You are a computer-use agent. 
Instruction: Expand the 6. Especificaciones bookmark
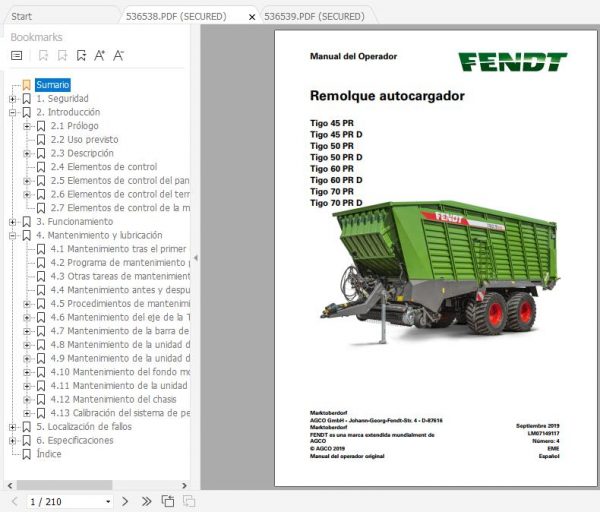point(12,441)
